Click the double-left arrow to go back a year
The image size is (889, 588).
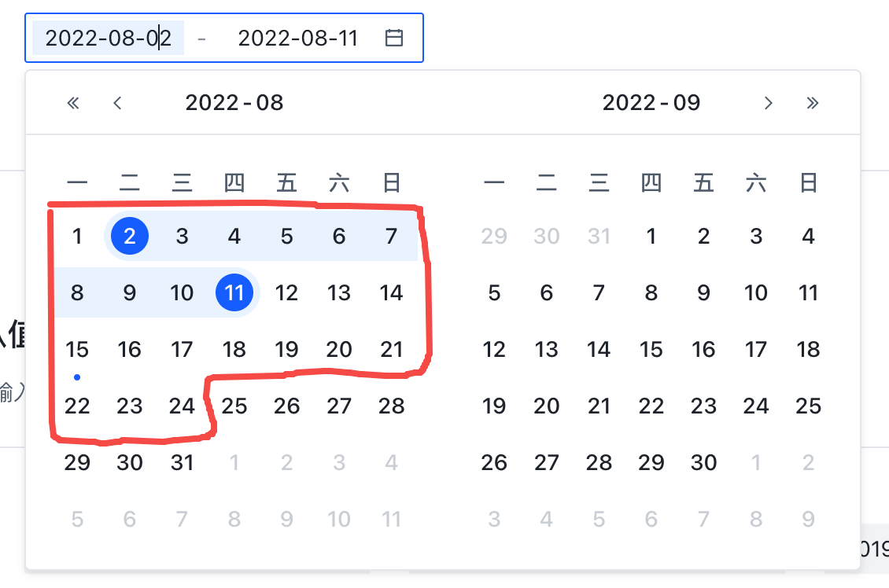click(x=73, y=102)
